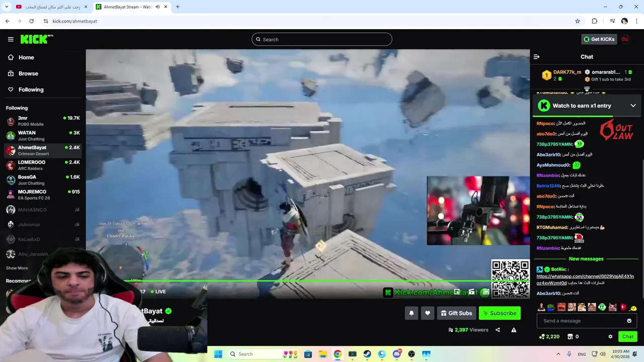Expand the gift leaderboard handle
The width and height of the screenshot is (644, 362).
pos(587,89)
